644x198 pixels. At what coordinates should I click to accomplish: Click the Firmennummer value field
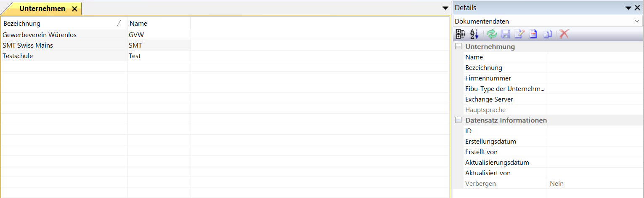[x=595, y=78]
